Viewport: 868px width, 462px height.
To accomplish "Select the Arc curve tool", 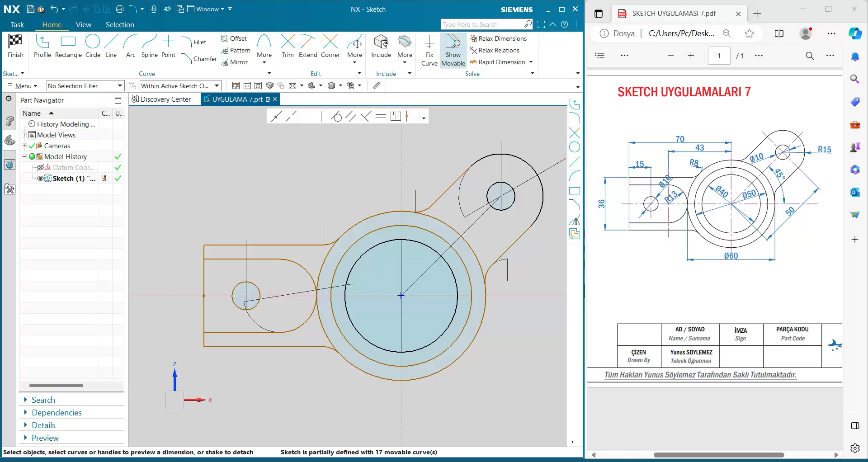I will tap(130, 45).
